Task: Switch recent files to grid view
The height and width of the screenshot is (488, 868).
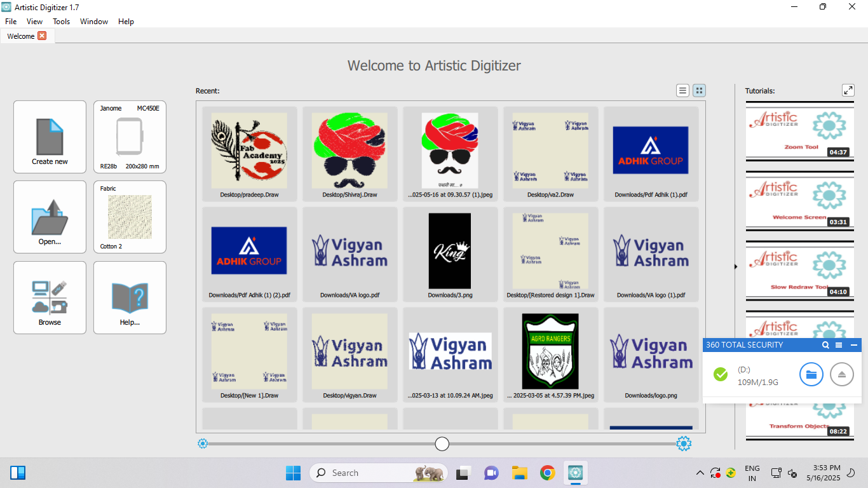Action: 699,91
